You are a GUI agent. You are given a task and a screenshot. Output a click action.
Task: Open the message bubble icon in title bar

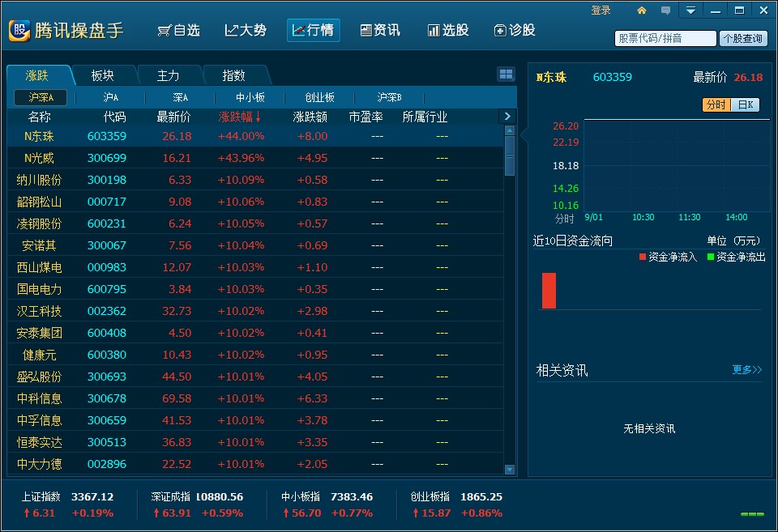pyautogui.click(x=666, y=11)
